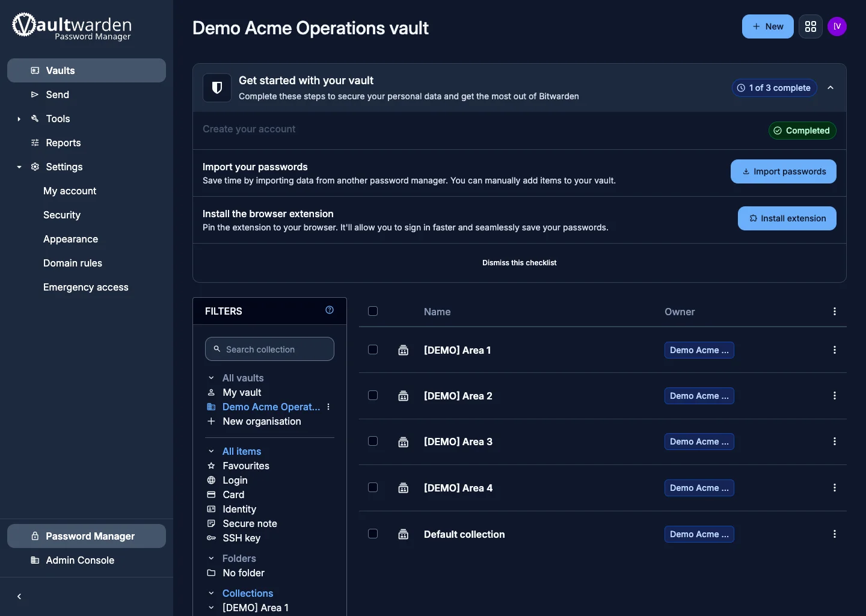Expand the Tools section arrow
Screen dimensions: 866x616
point(19,119)
